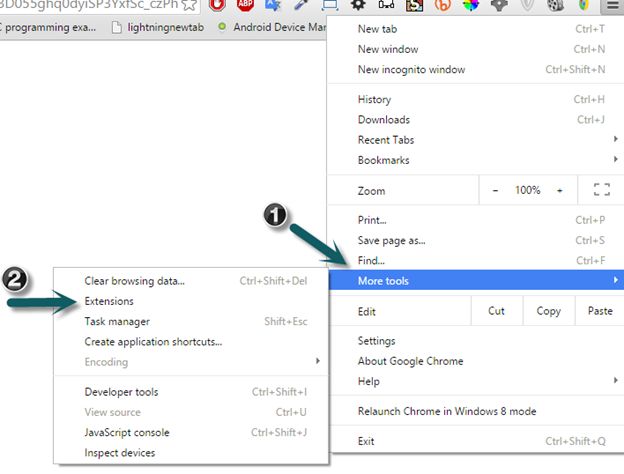Screen dimensions: 624x474
Task: Choose Print from the menu
Action: coord(476,220)
